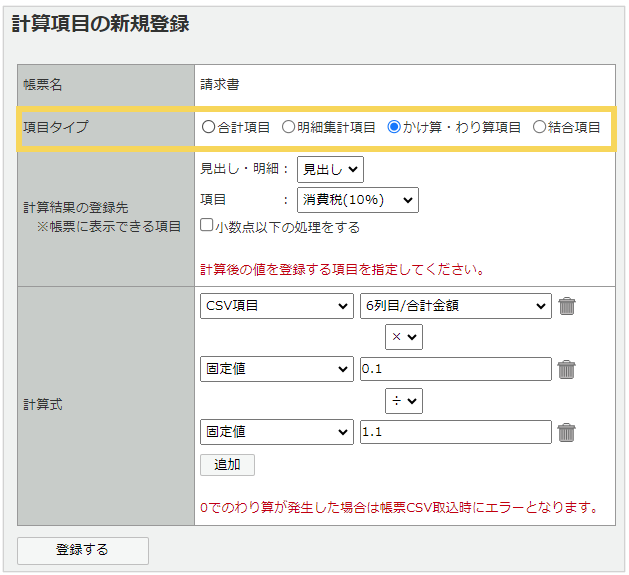Pick the 結合項目 radio button
This screenshot has height=575, width=629.
tap(540, 127)
